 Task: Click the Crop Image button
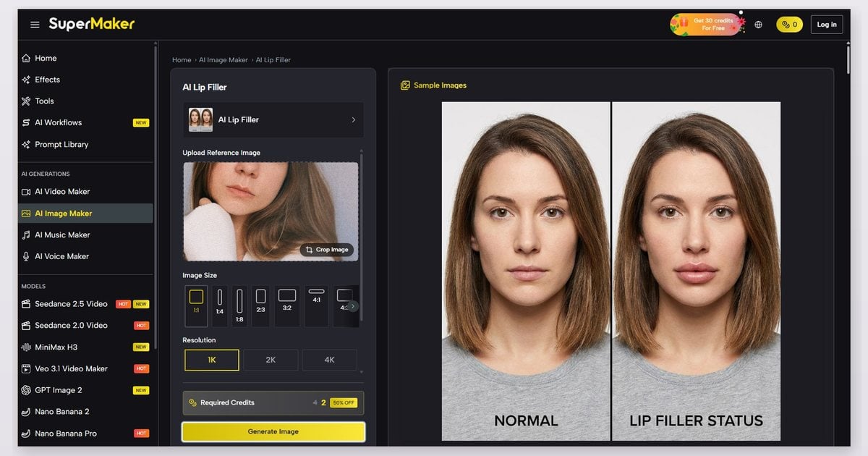(x=327, y=250)
